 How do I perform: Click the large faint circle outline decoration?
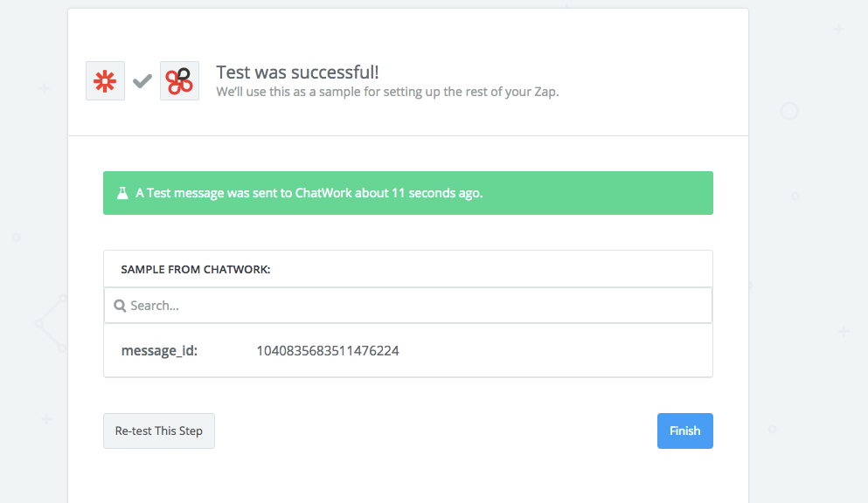pos(789,111)
